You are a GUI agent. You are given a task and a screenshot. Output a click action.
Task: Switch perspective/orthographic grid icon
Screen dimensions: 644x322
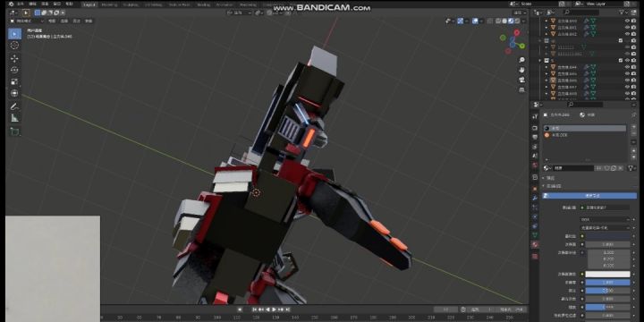point(522,89)
